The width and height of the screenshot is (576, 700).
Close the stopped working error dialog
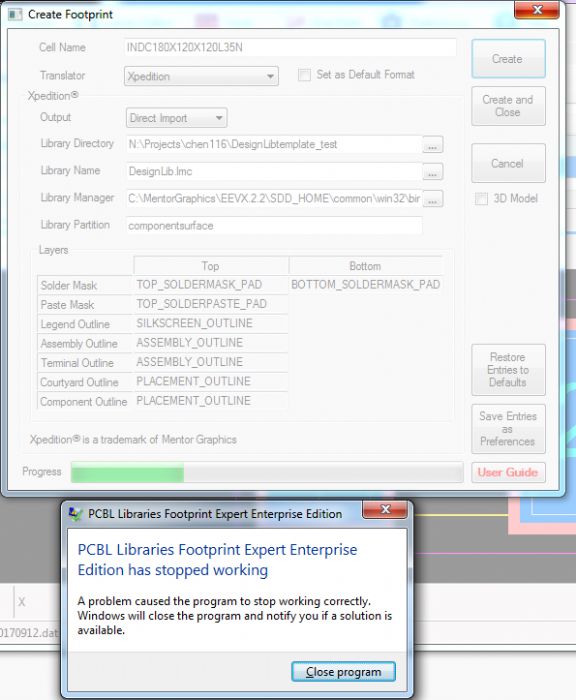coord(385,509)
